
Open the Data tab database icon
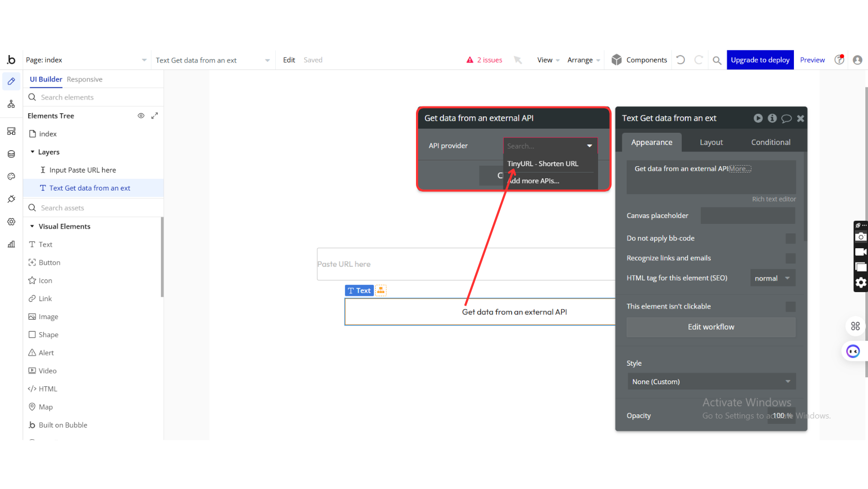pos(11,154)
